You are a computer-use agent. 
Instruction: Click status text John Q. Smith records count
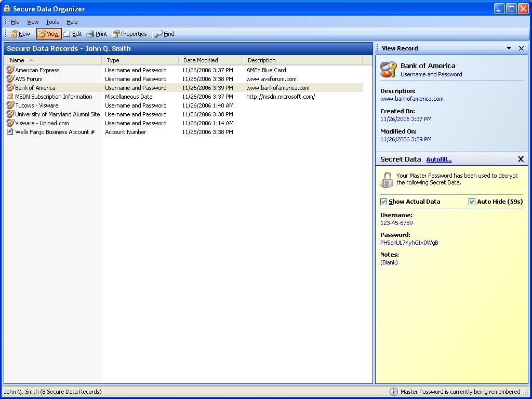click(x=53, y=392)
